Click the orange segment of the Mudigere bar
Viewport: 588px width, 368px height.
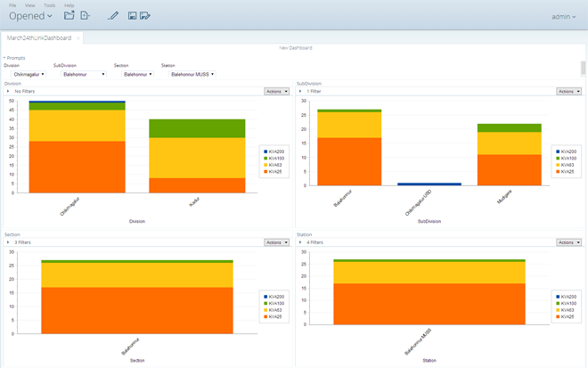pyautogui.click(x=510, y=170)
